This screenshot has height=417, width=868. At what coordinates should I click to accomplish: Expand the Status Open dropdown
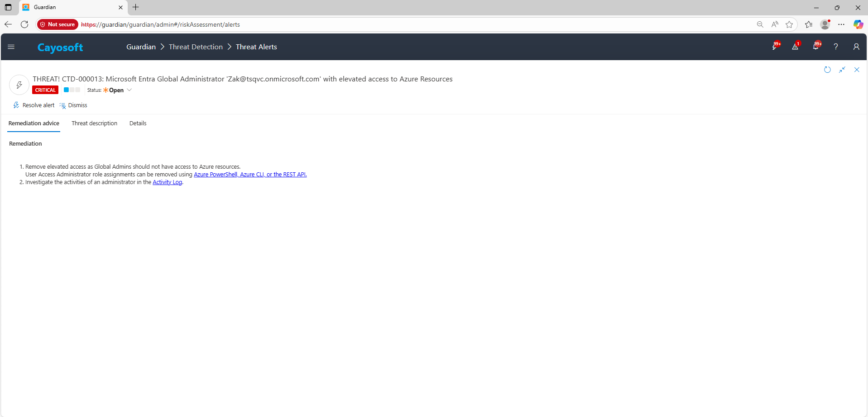pyautogui.click(x=129, y=90)
